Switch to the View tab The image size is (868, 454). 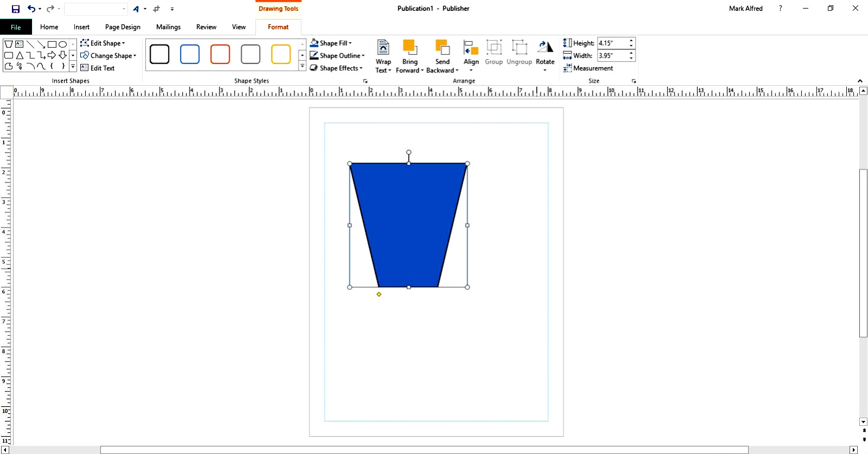point(239,27)
